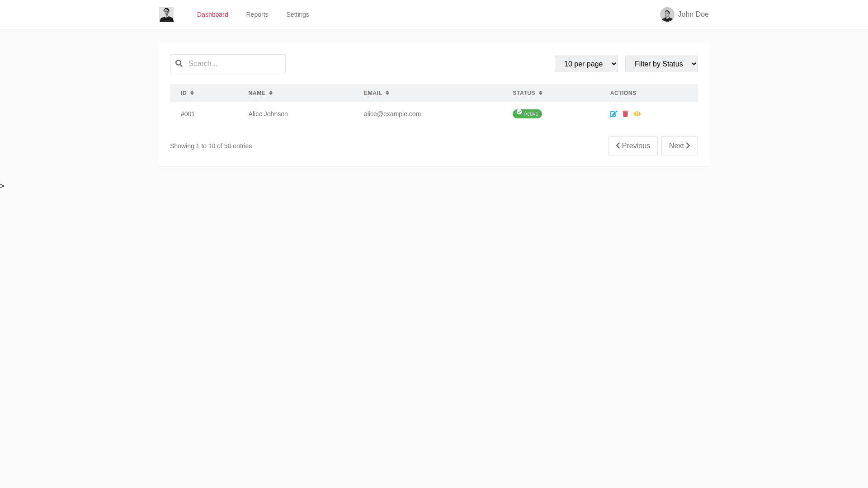
Task: Sort by Name column sort icon
Action: pos(271,93)
